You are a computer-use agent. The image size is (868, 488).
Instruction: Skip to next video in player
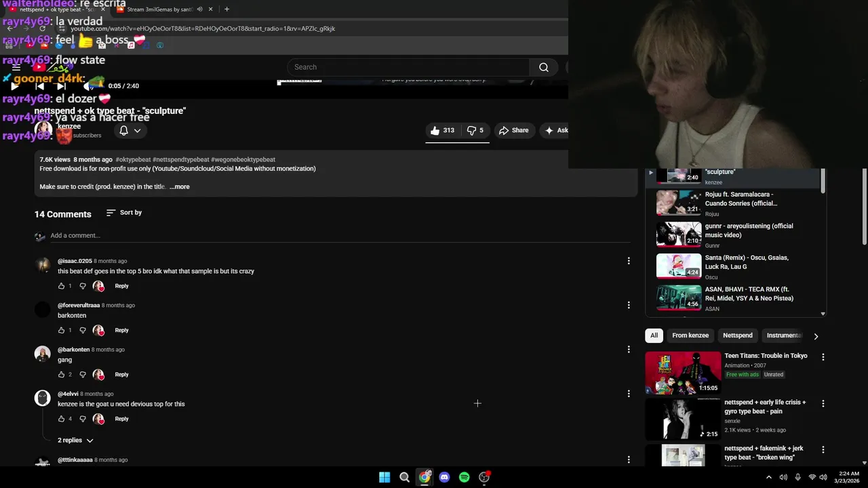[61, 86]
